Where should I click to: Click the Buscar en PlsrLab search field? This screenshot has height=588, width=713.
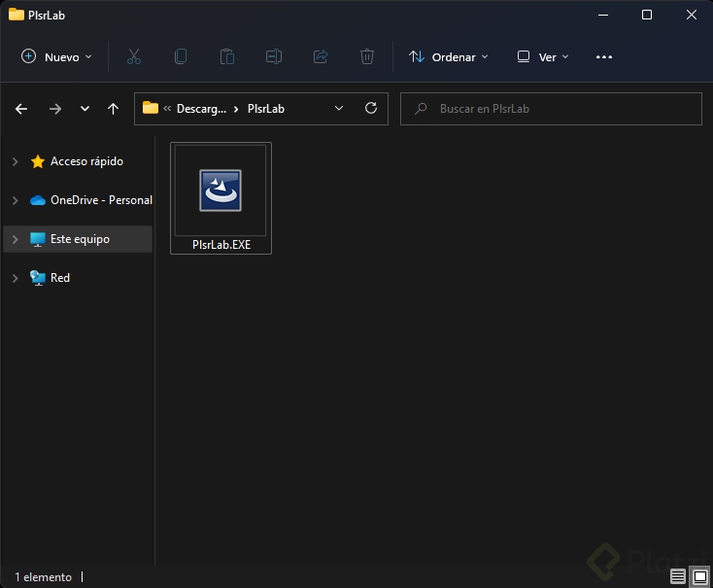[x=551, y=109]
